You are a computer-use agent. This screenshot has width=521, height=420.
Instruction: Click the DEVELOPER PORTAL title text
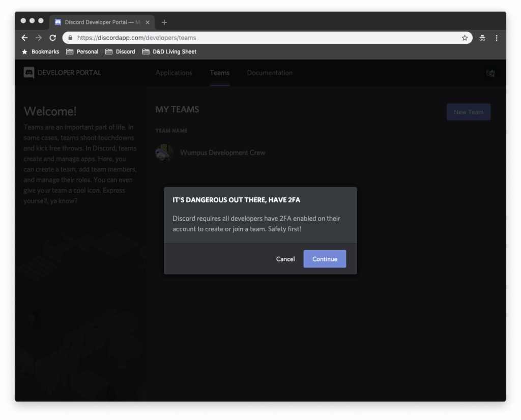pos(69,73)
